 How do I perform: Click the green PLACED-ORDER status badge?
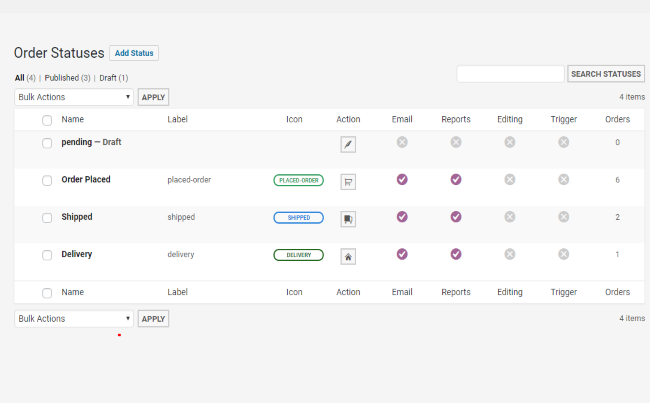298,180
